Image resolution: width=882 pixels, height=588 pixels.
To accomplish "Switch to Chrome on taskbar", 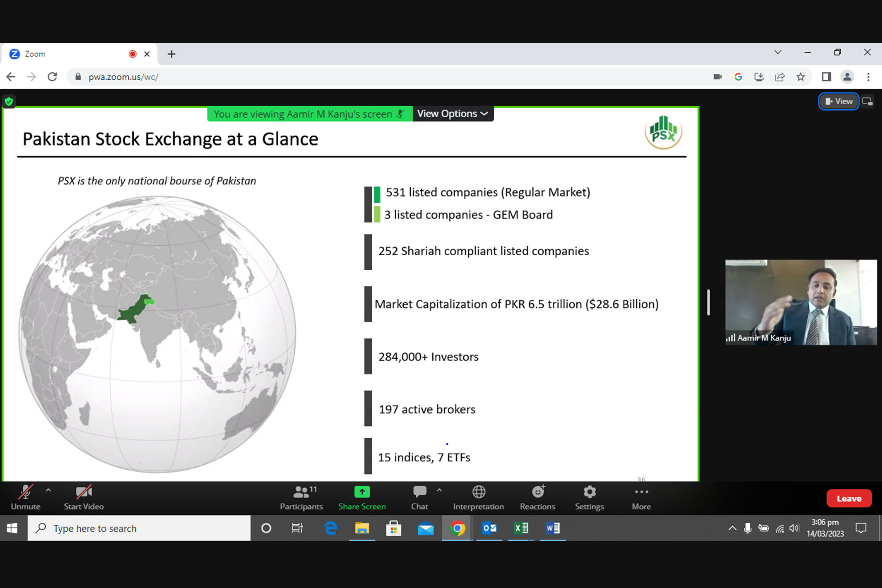I will pos(457,528).
